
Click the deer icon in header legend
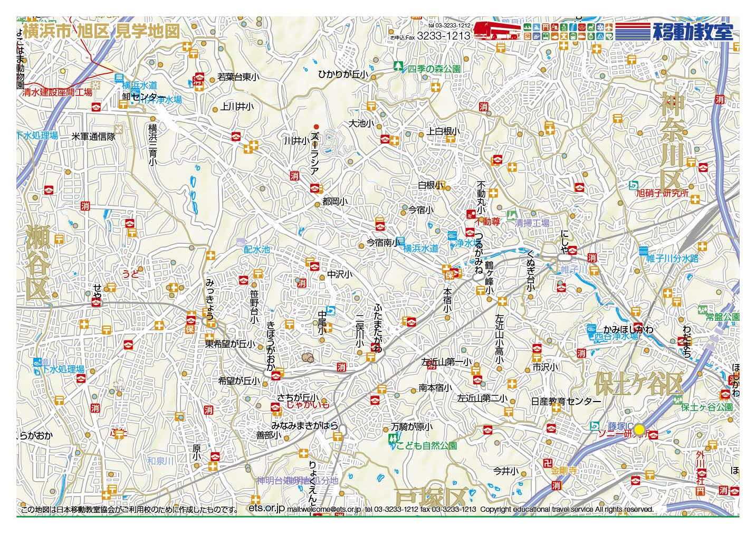pyautogui.click(x=591, y=27)
